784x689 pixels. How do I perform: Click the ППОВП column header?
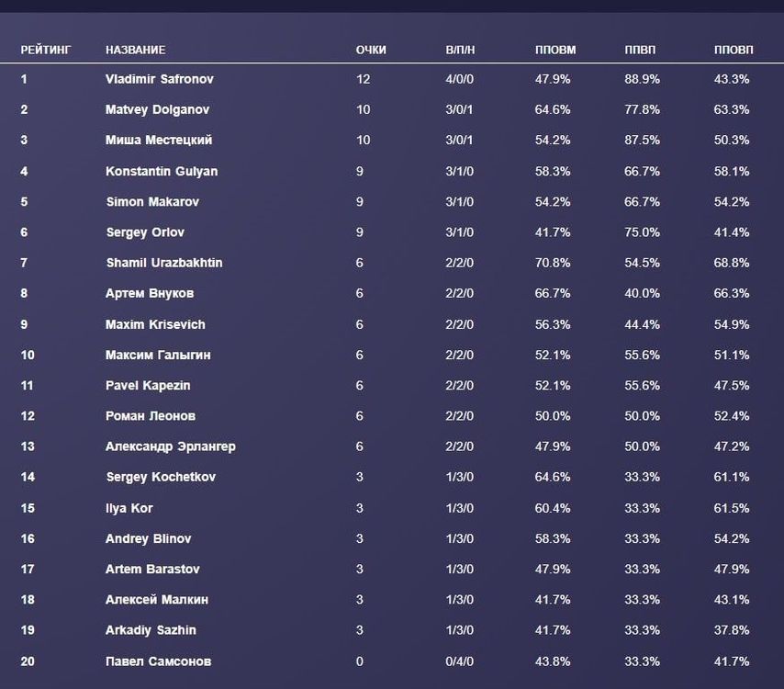tap(733, 50)
